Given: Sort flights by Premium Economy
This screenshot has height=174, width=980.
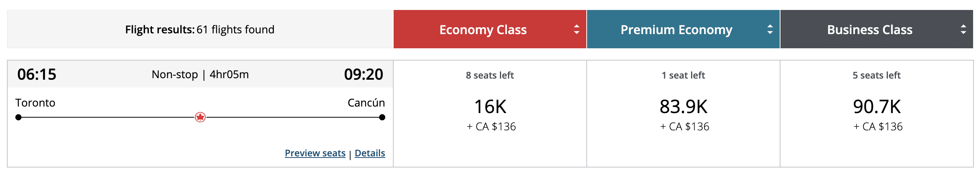Looking at the screenshot, I should (x=676, y=30).
